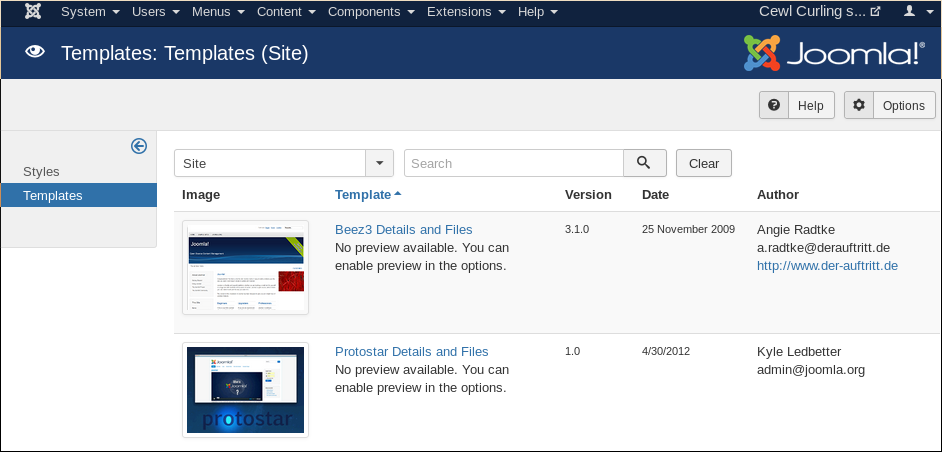Click the question mark Help icon
The width and height of the screenshot is (942, 452).
tap(774, 106)
